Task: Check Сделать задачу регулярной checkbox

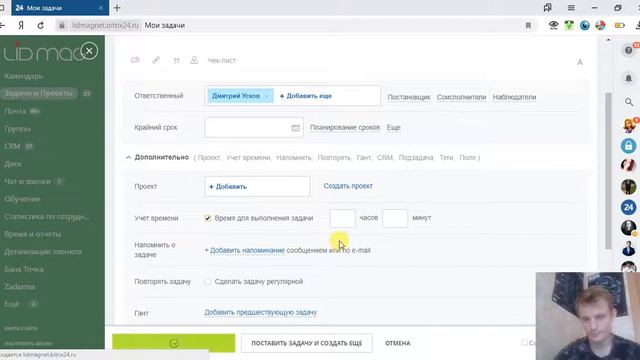Action: coord(208,282)
